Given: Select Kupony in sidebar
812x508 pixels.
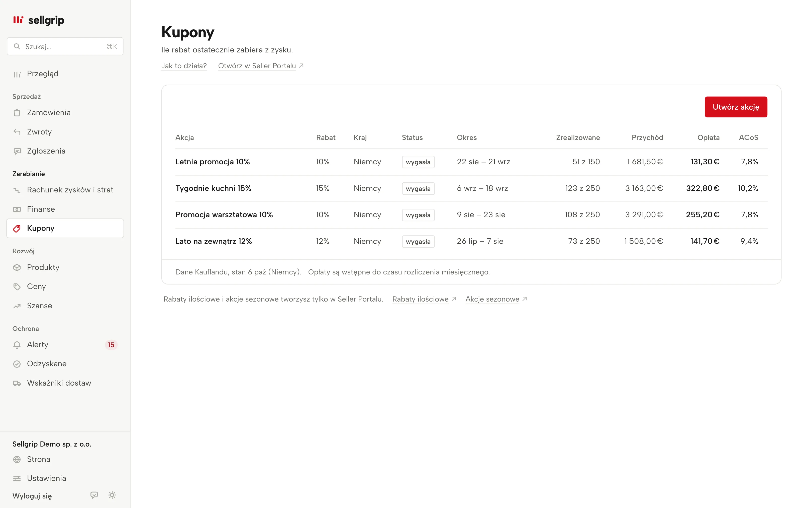Looking at the screenshot, I should (65, 228).
